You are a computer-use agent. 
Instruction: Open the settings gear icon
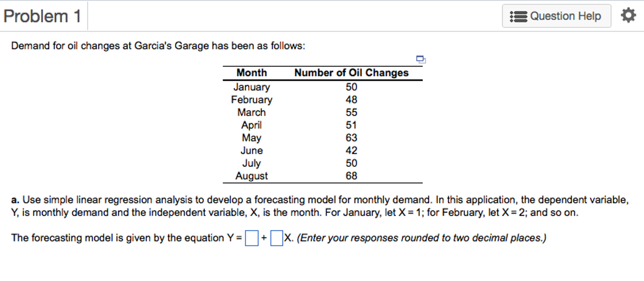pyautogui.click(x=628, y=15)
